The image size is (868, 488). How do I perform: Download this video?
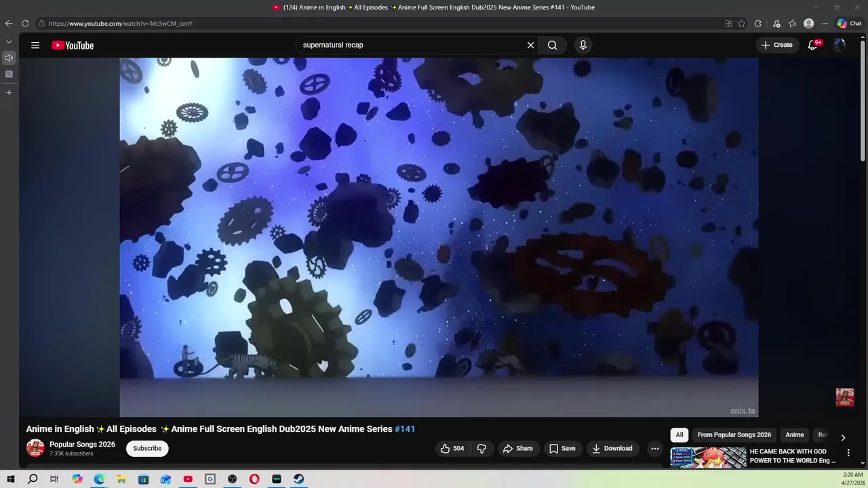point(612,449)
